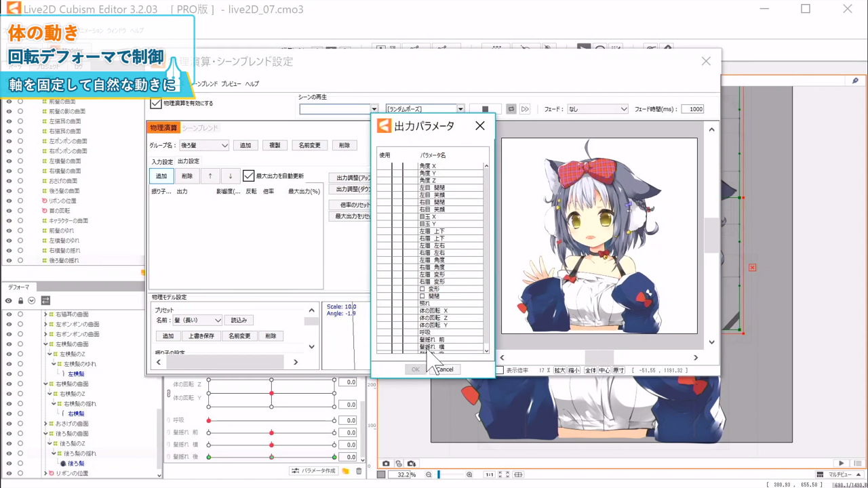The image size is (868, 488).
Task: Click 追加 button in the 出力設定 tab
Action: (x=161, y=176)
